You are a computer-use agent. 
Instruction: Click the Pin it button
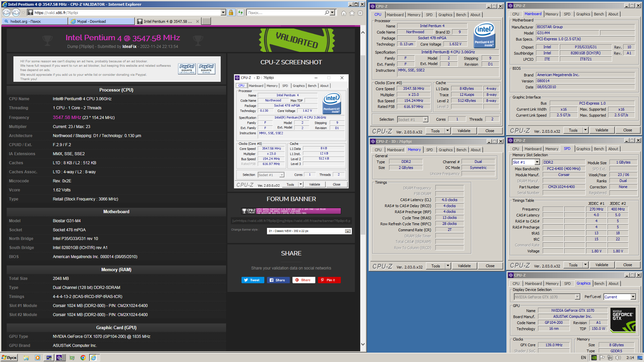point(329,280)
